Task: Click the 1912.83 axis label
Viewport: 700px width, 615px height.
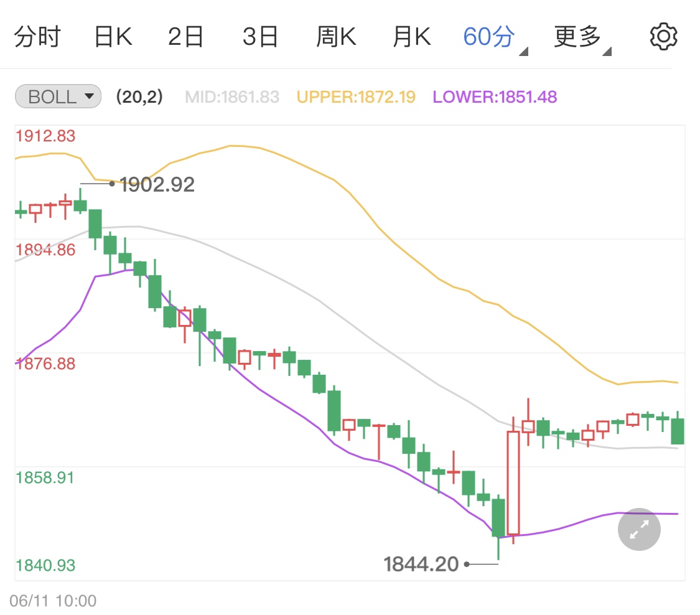Action: 45,136
